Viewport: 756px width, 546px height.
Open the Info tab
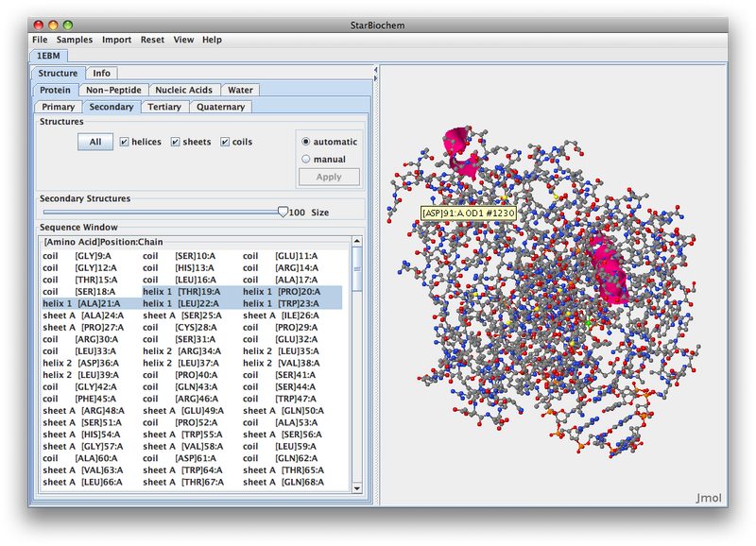point(101,73)
